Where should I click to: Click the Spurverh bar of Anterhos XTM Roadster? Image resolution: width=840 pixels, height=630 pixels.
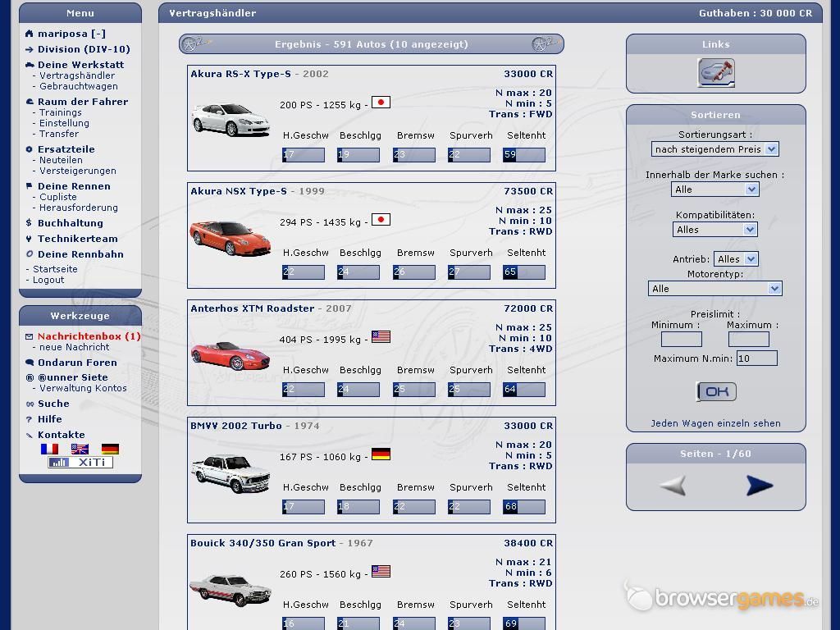tap(468, 390)
